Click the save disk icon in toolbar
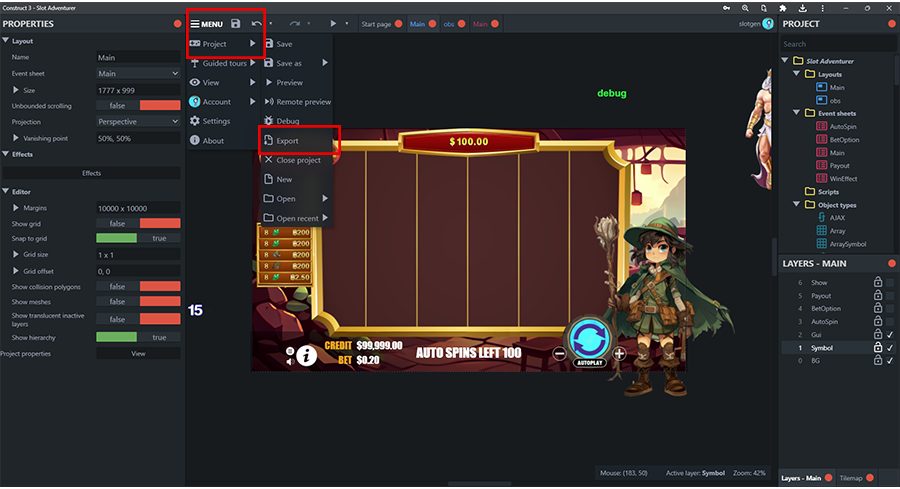This screenshot has width=900, height=489. pos(235,24)
